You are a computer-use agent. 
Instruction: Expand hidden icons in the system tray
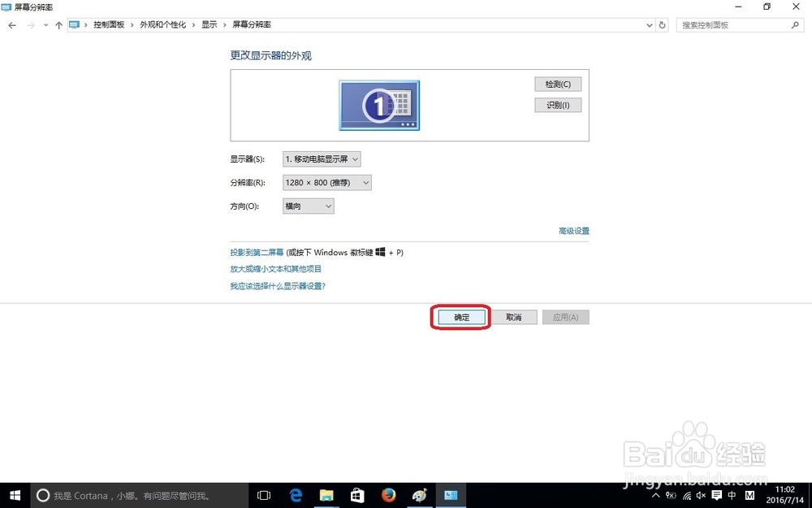656,495
